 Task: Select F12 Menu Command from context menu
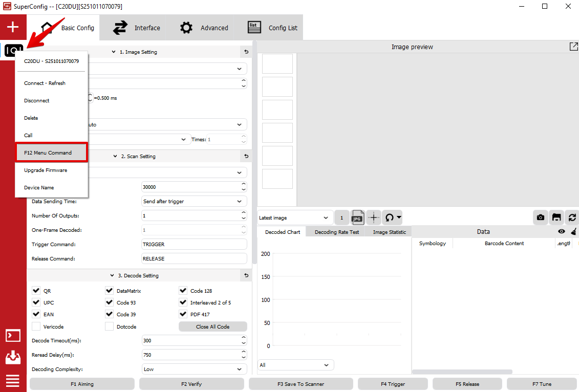(x=48, y=153)
